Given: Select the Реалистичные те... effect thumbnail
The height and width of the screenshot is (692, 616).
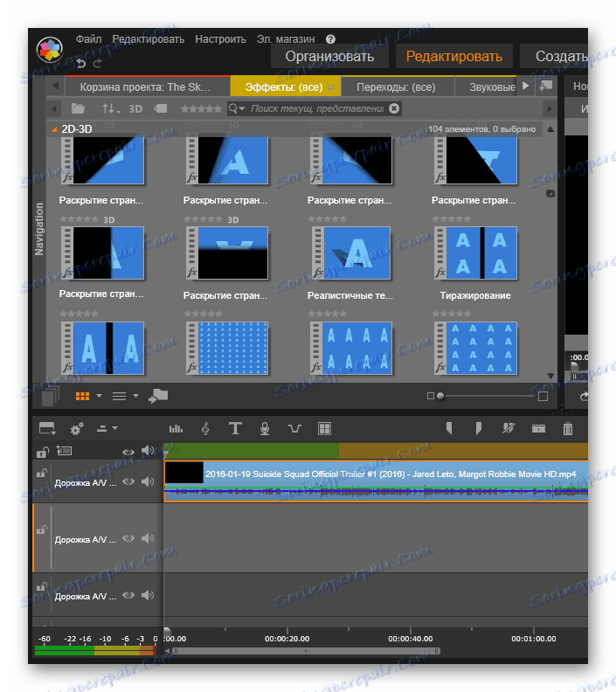Looking at the screenshot, I should coord(350,253).
